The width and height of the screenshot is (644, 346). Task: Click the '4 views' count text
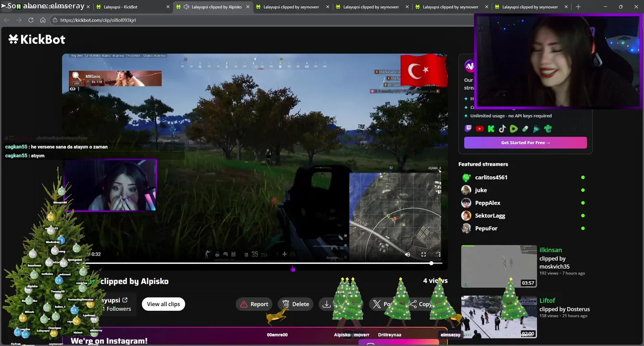(435, 281)
